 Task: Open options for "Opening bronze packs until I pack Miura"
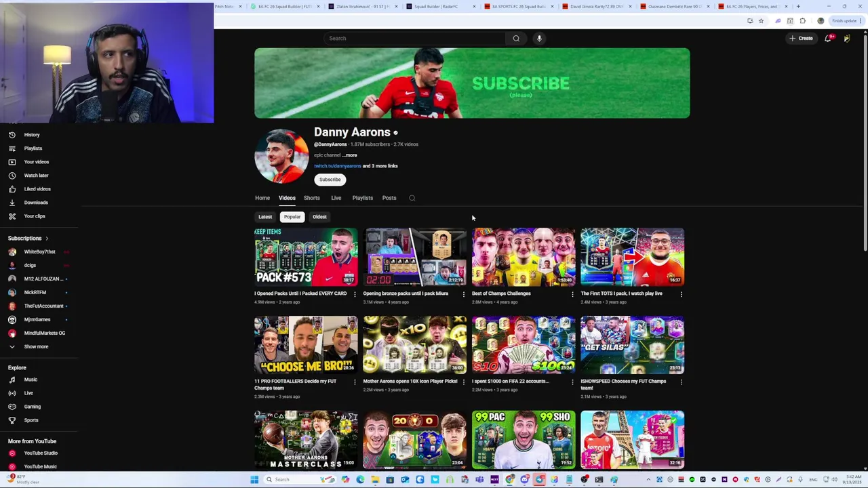(x=464, y=294)
